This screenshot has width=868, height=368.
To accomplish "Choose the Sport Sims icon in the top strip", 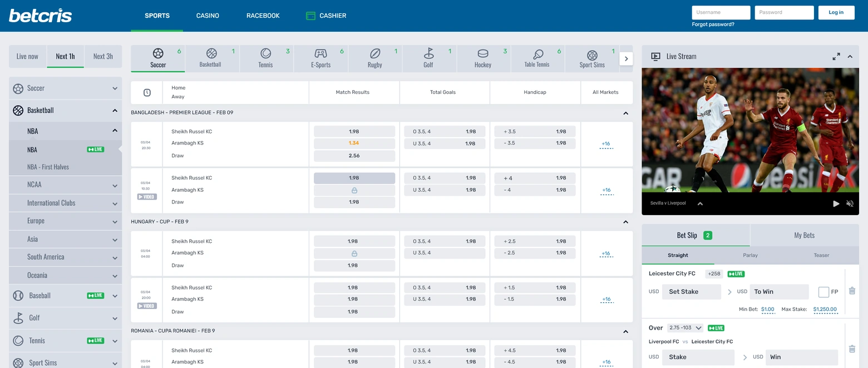I will 592,55.
